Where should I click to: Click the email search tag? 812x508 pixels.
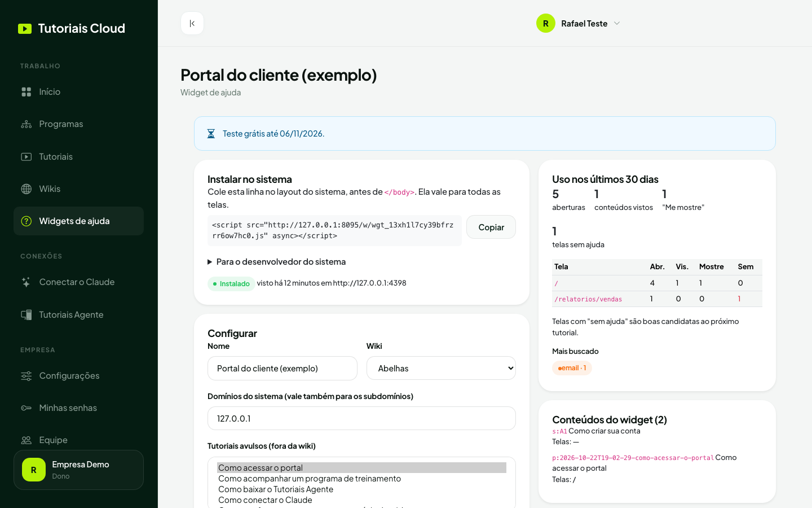pos(572,368)
